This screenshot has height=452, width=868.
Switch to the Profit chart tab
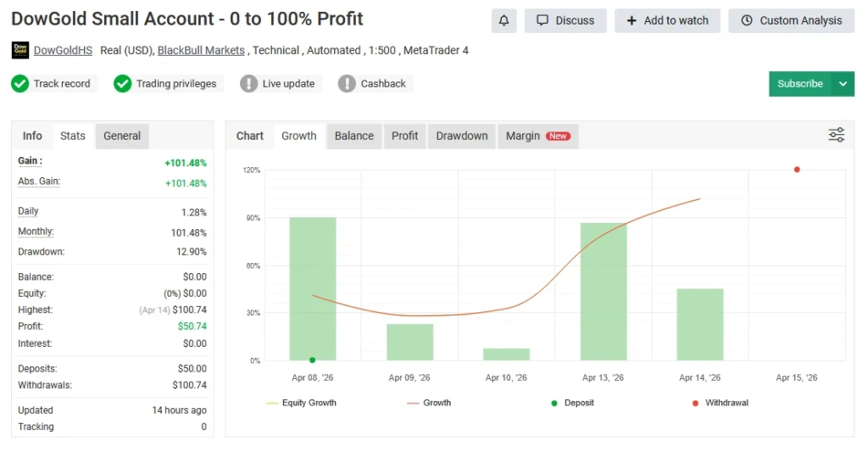404,136
